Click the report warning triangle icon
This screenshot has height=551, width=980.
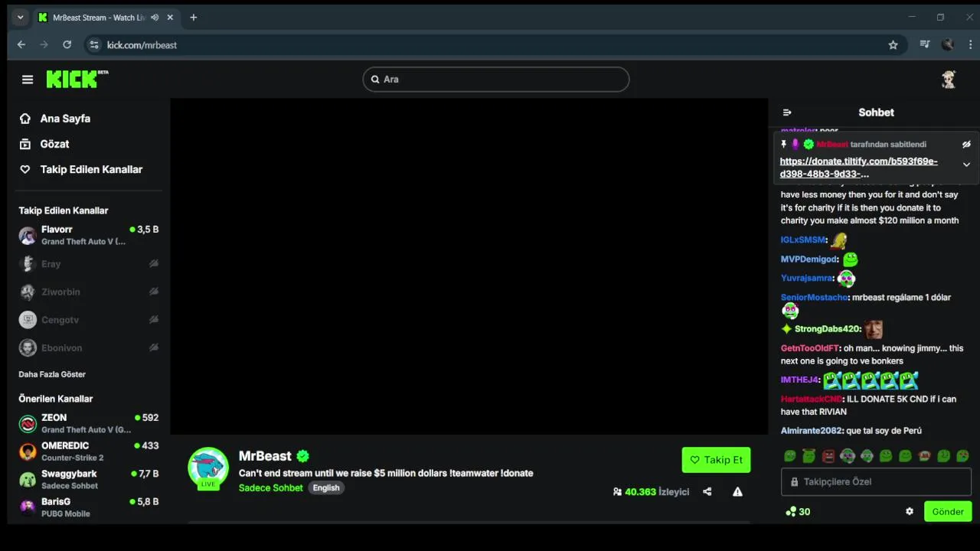point(737,491)
